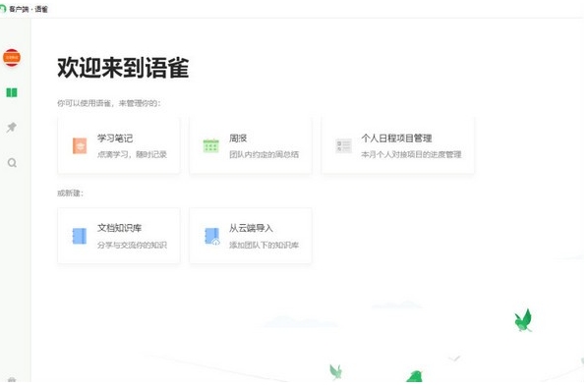Click the 团队内约定的周总结 description
This screenshot has height=388, width=588.
(x=264, y=154)
